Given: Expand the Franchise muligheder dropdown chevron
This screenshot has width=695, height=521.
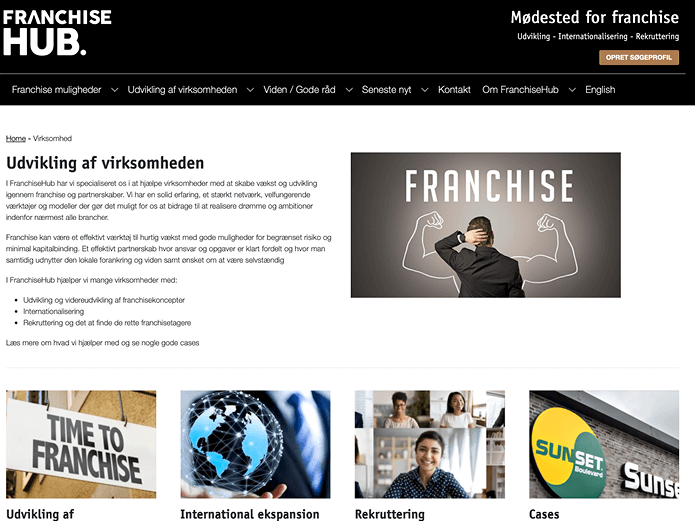Looking at the screenshot, I should click(114, 90).
